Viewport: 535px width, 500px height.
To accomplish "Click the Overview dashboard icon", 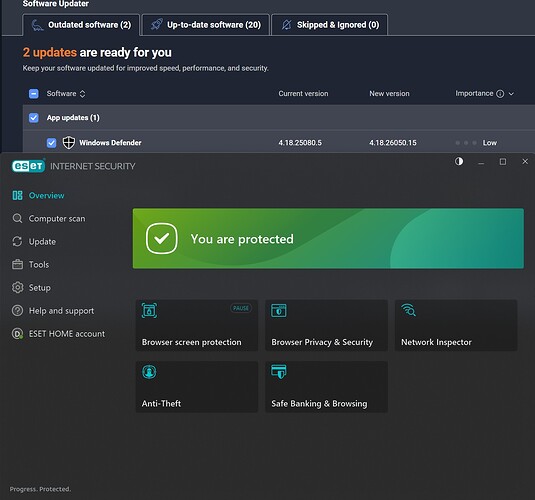I will [17, 195].
